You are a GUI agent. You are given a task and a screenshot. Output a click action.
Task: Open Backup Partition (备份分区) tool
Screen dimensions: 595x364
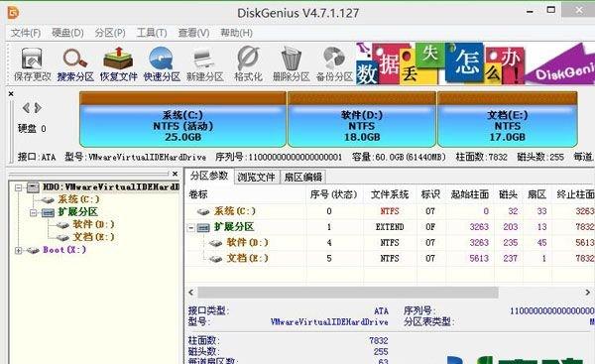(334, 64)
